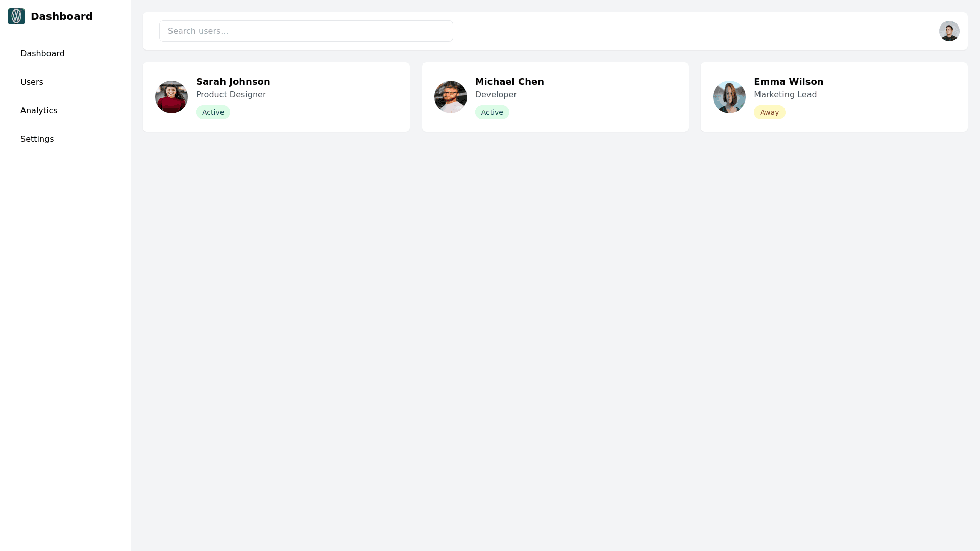Screen dimensions: 980x551
Task: Click the Marketing Lead role text
Action: pyautogui.click(x=785, y=95)
